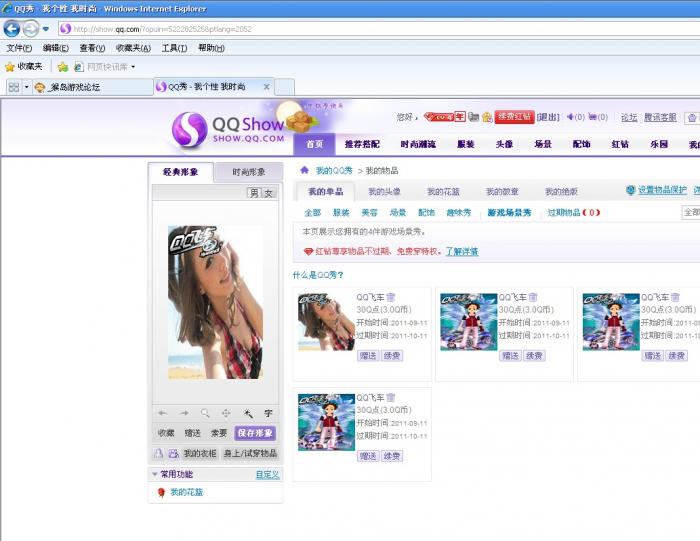Close the QQ秀 browser tab
Viewport: 700px width, 541px height.
tap(267, 87)
